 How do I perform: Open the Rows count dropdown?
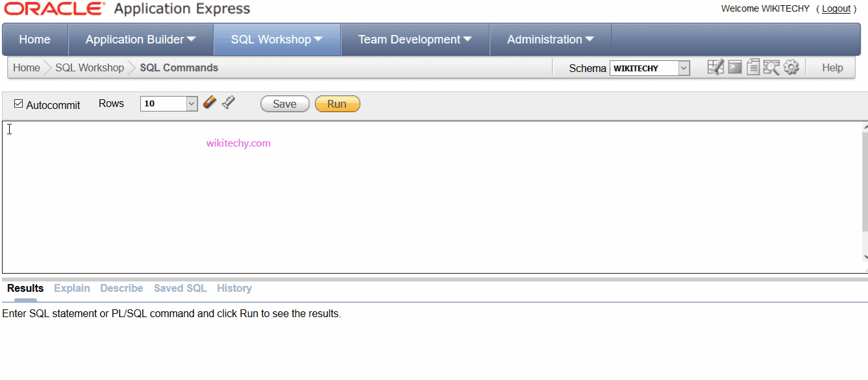click(190, 103)
